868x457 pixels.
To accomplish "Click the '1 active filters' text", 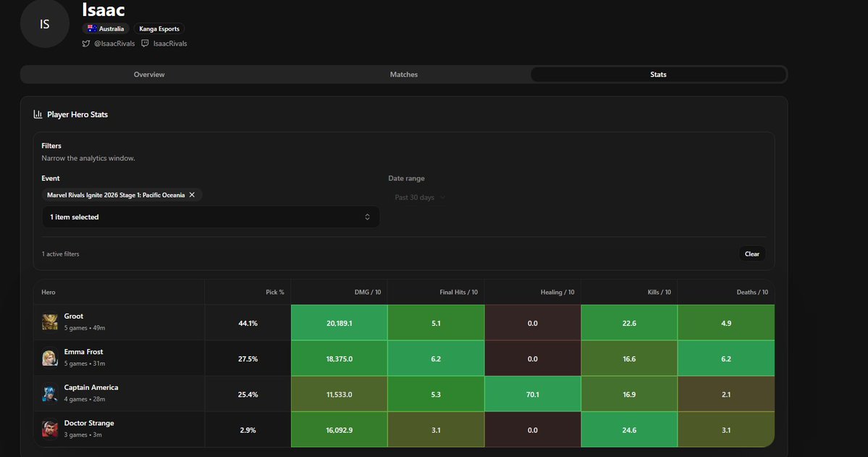I will (60, 253).
